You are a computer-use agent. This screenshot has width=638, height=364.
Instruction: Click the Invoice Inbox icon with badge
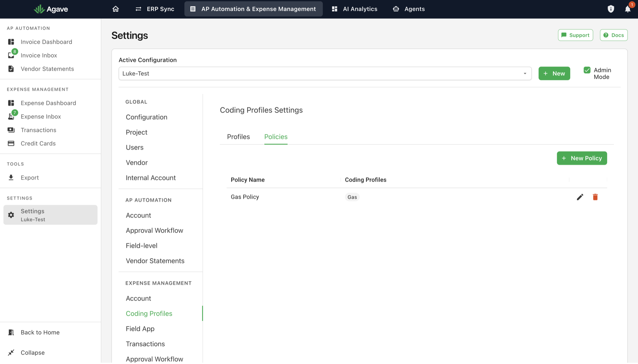pos(12,55)
